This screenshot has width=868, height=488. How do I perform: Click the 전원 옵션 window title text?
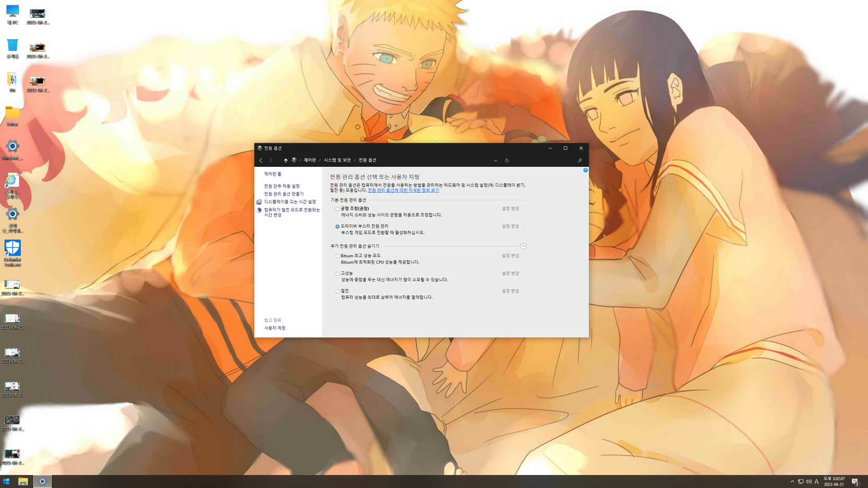click(x=273, y=148)
